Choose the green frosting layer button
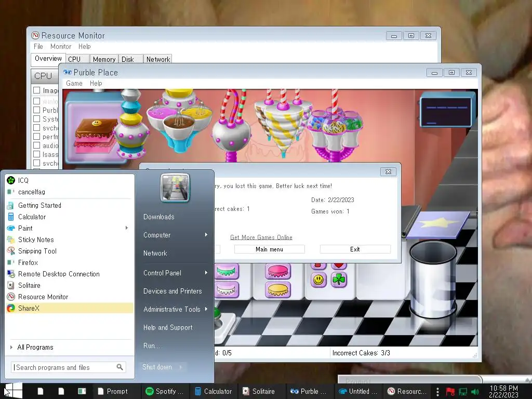Screen dimensions: 532x399 coord(226,271)
